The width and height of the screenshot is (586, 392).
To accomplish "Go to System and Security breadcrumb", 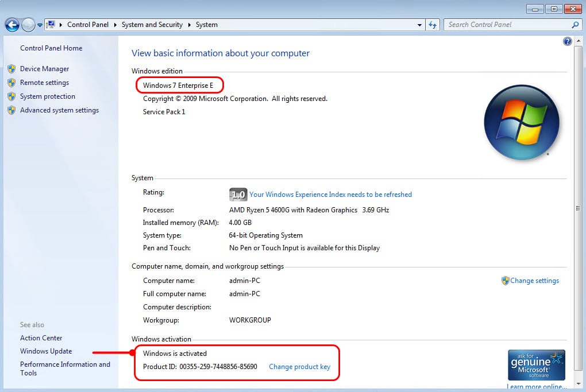I will click(152, 25).
